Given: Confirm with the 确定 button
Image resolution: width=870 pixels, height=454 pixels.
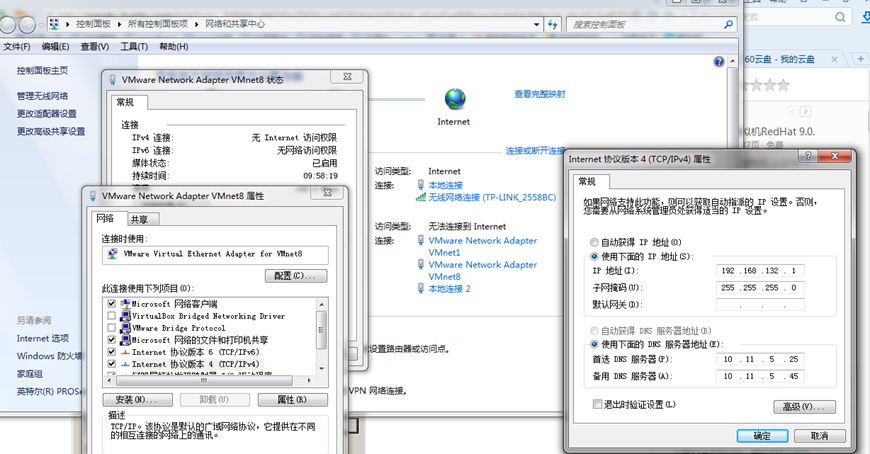Looking at the screenshot, I should tap(762, 436).
